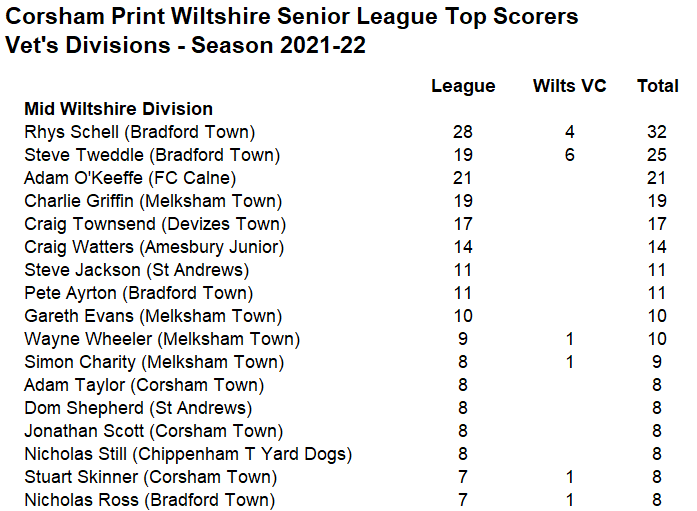Click the Wilts VC column header
This screenshot has width=697, height=511.
click(569, 85)
